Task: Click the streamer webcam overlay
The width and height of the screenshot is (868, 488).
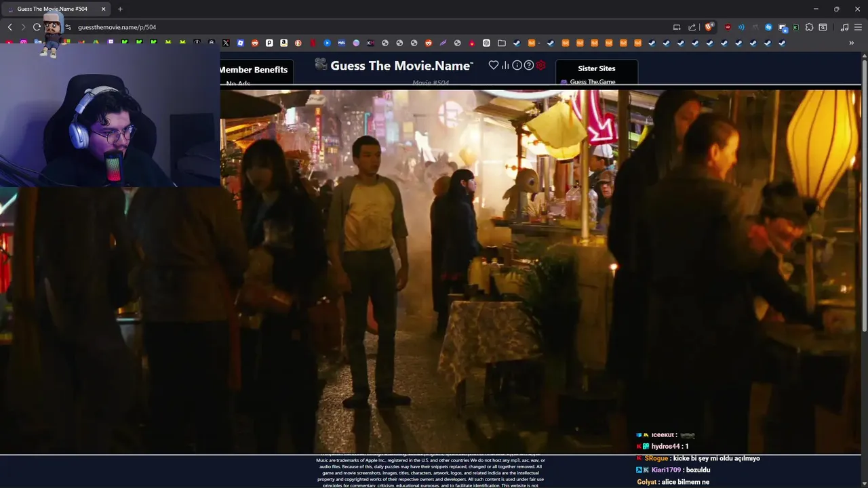Action: pyautogui.click(x=110, y=116)
